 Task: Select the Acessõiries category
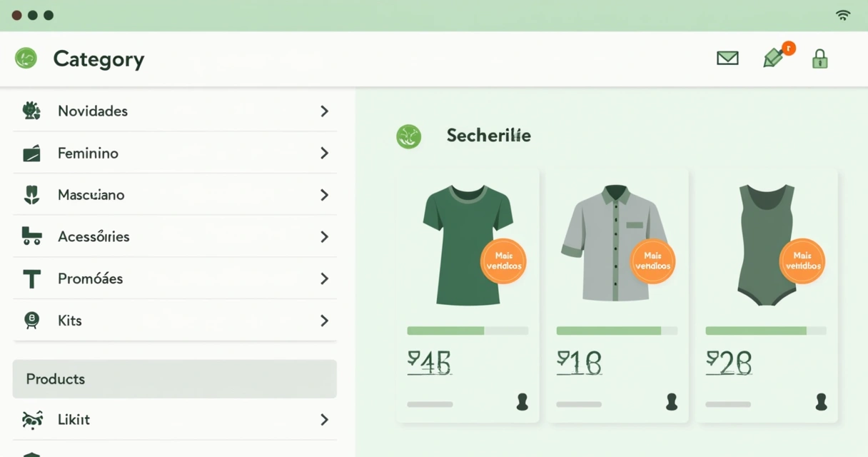coord(94,237)
